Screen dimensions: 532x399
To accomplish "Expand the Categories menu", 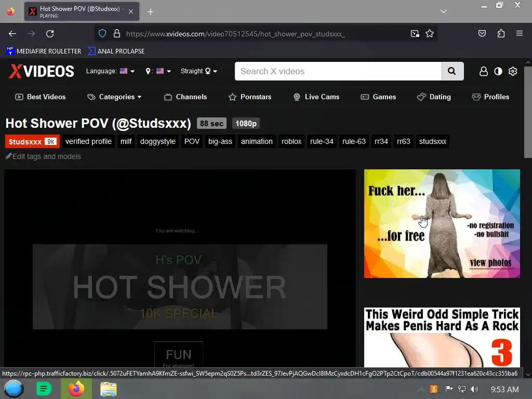I will [114, 97].
